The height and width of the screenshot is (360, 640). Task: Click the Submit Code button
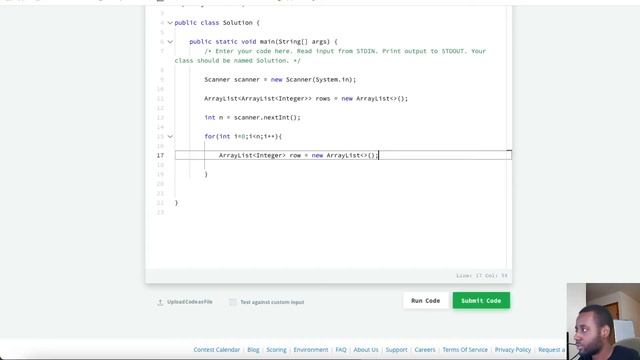(481, 300)
